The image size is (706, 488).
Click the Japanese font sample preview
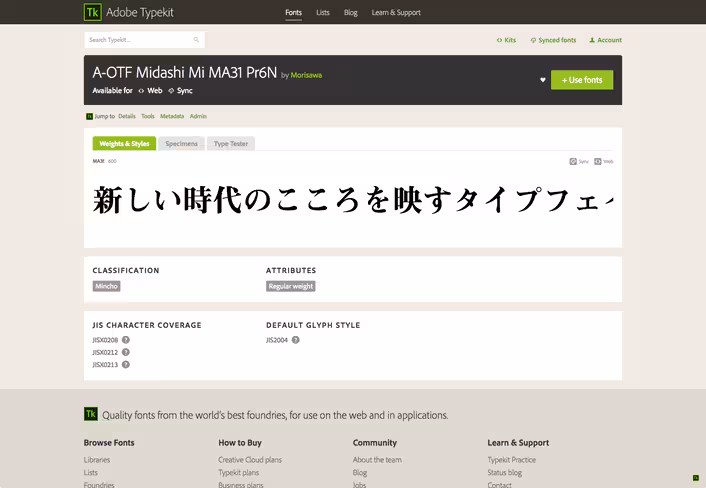pos(353,200)
